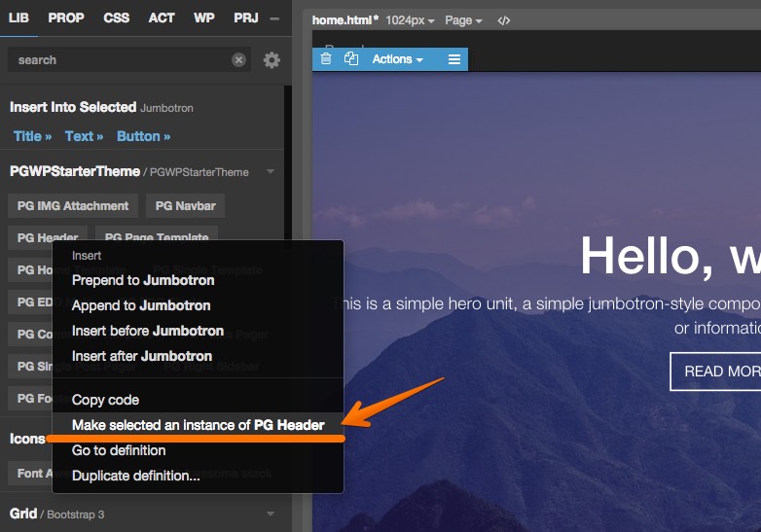Image resolution: width=761 pixels, height=532 pixels.
Task: Choose Duplicate definition...
Action: pos(198,476)
